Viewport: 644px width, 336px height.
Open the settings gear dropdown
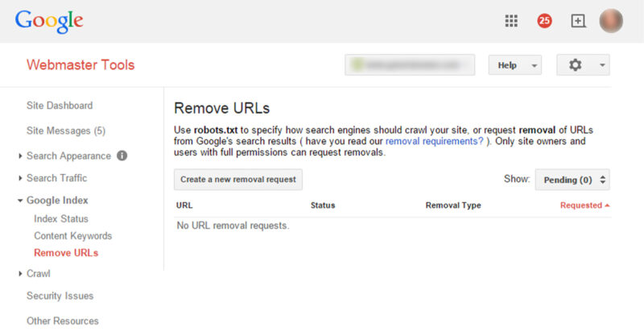(583, 65)
